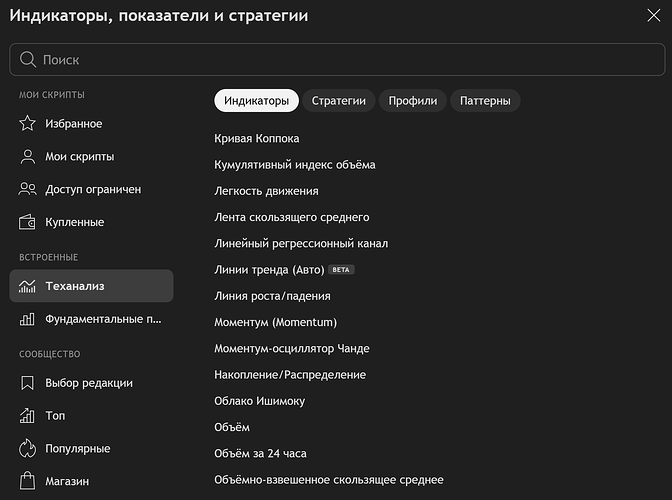This screenshot has height=500, width=672.
Task: Focus the Поиск search field
Action: coord(335,60)
